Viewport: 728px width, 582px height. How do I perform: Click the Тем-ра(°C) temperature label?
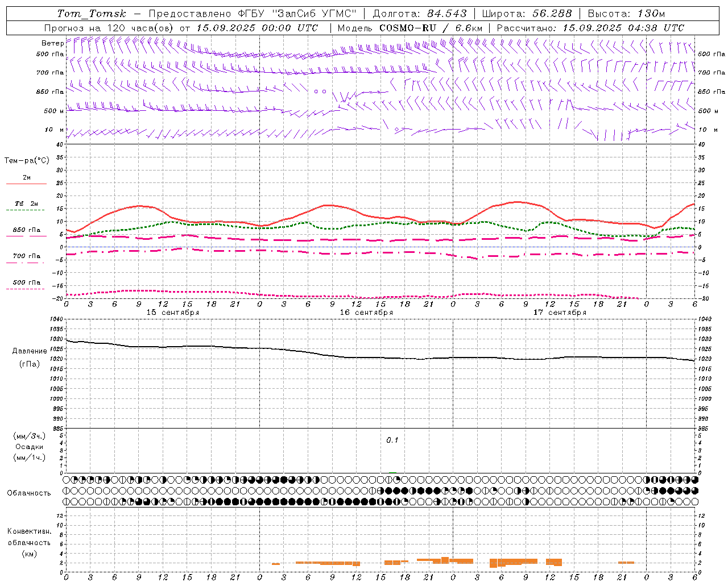[x=27, y=161]
